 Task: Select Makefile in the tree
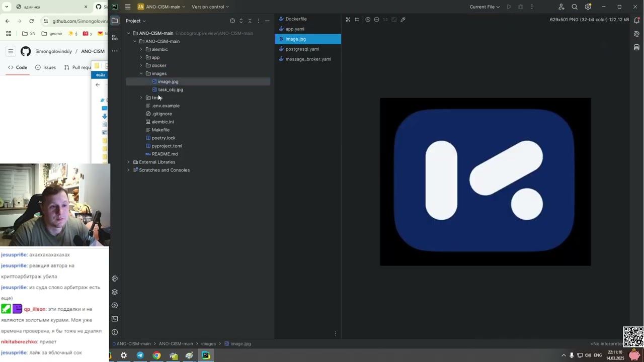tap(160, 130)
